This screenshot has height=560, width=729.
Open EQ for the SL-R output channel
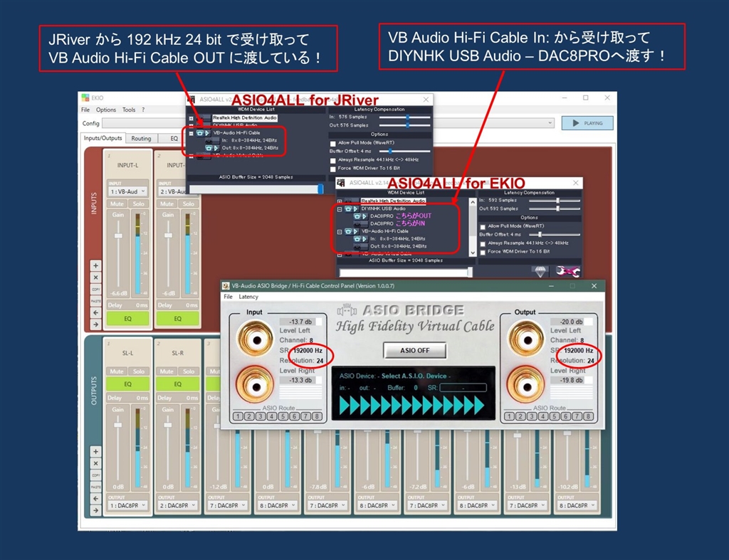point(177,384)
